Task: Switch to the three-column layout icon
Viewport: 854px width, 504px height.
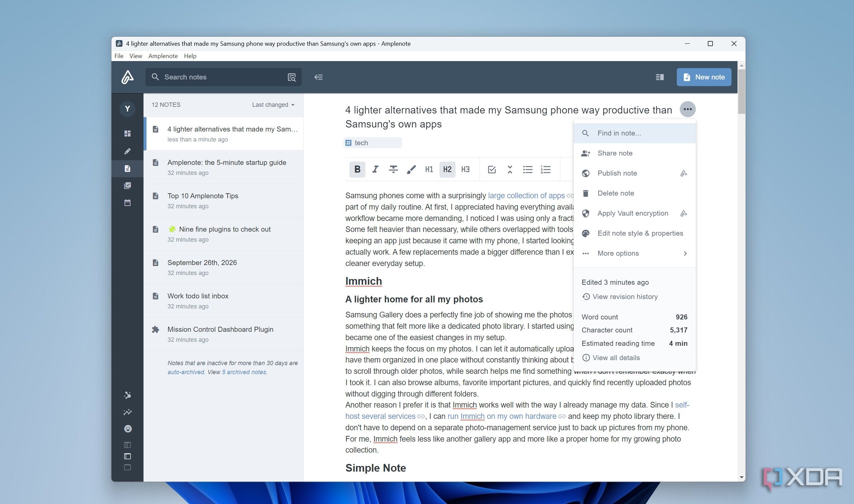Action: click(127, 445)
